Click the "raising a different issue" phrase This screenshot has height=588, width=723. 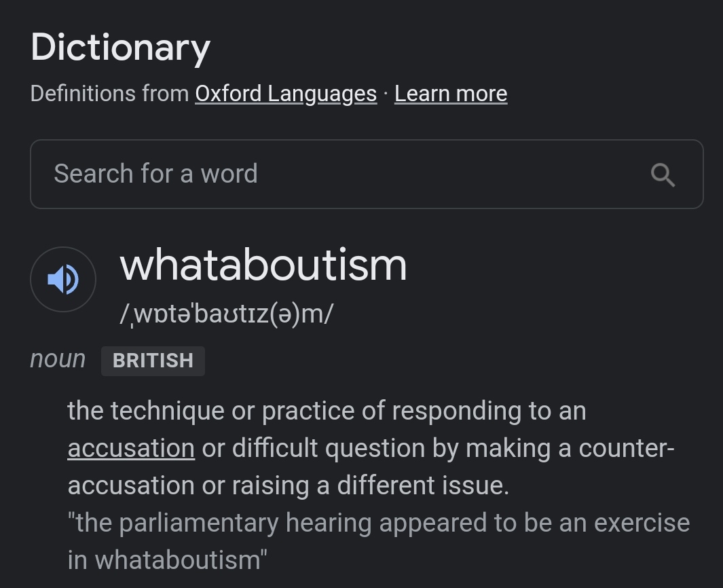pyautogui.click(x=370, y=486)
